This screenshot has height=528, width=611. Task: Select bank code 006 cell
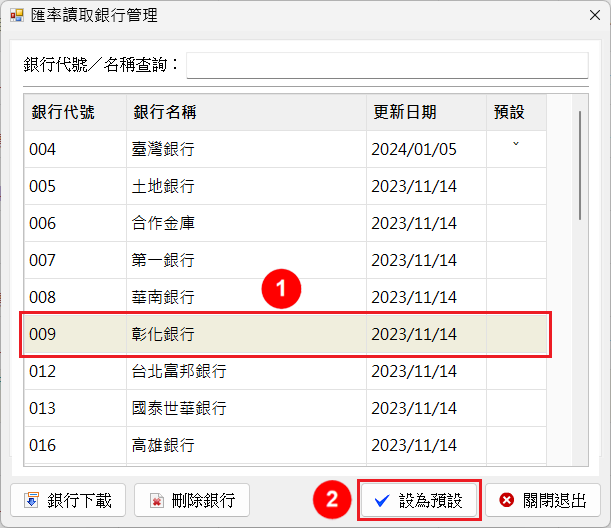click(x=75, y=223)
